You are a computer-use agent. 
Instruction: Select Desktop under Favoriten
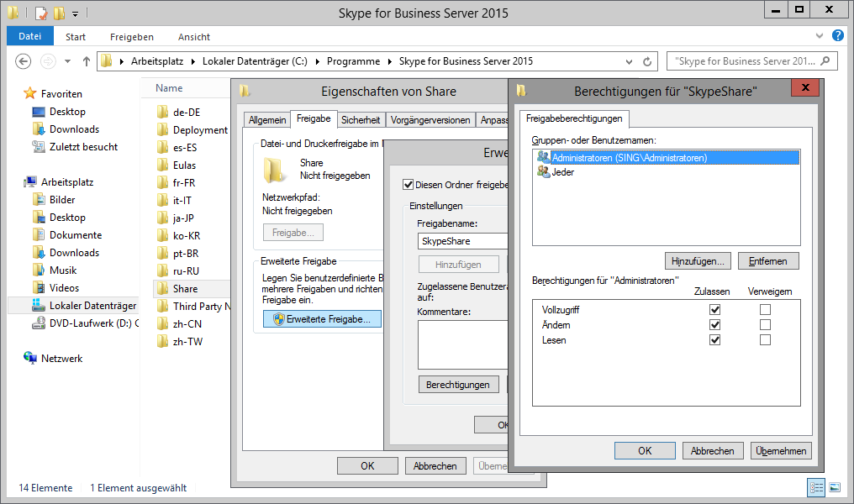click(67, 112)
